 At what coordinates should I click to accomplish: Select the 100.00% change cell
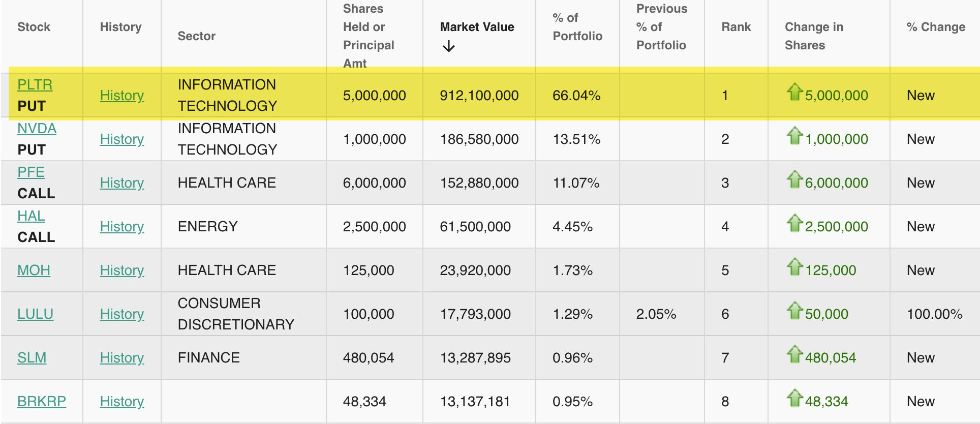[x=934, y=314]
